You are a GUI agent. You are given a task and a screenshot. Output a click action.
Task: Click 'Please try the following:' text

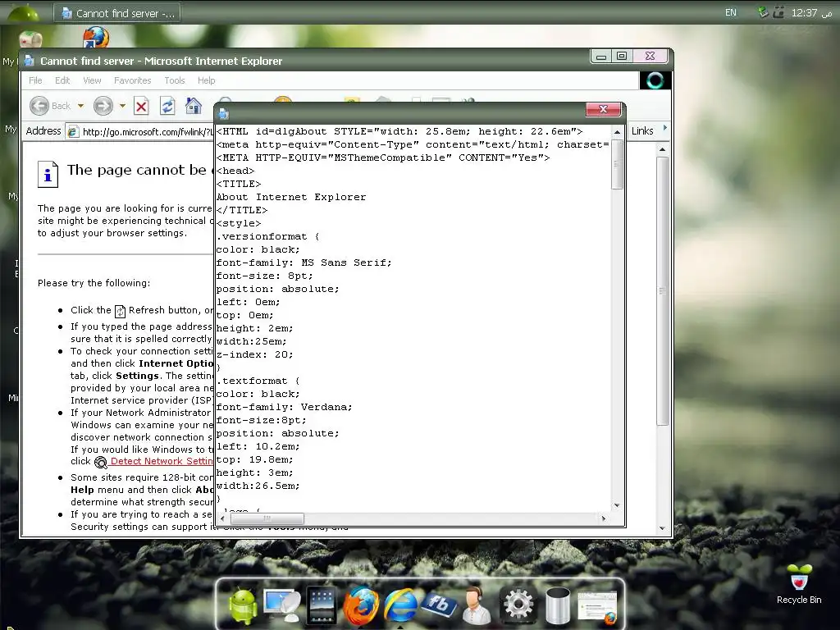tap(94, 283)
